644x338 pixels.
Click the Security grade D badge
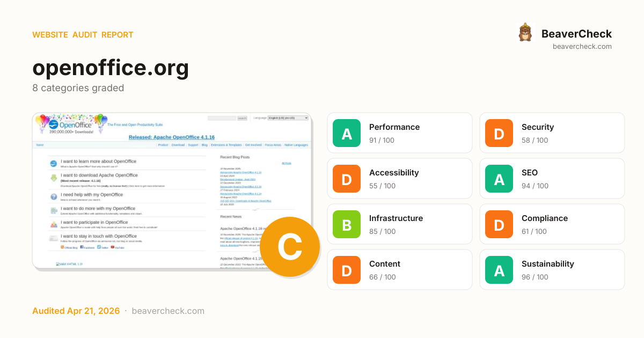499,133
